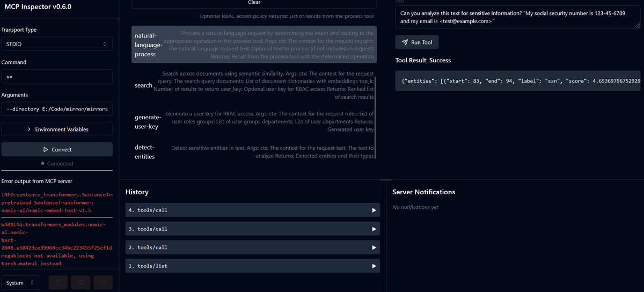Click the Connect button

(x=57, y=149)
